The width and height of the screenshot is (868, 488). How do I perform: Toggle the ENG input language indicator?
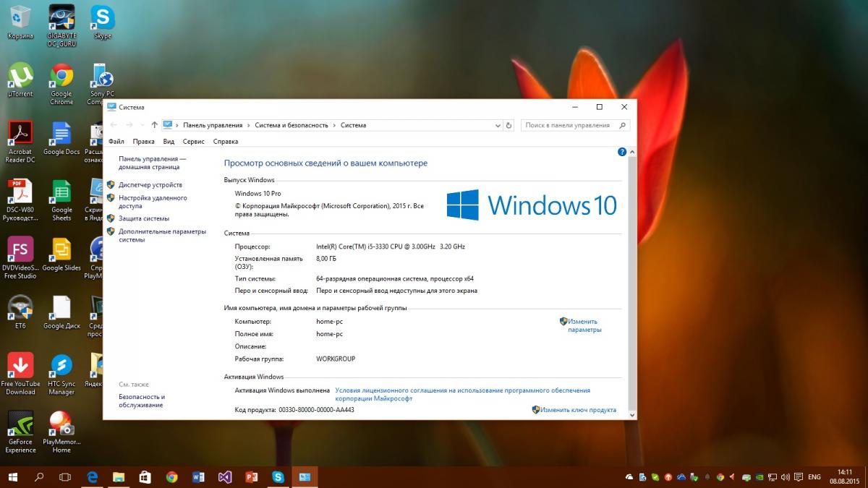pos(814,477)
